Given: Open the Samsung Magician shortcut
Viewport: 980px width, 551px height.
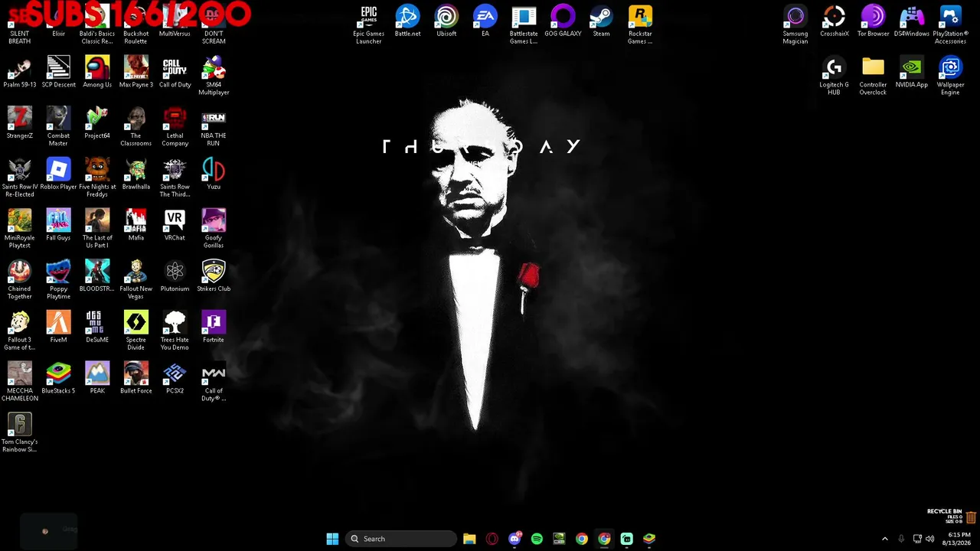Looking at the screenshot, I should click(795, 24).
